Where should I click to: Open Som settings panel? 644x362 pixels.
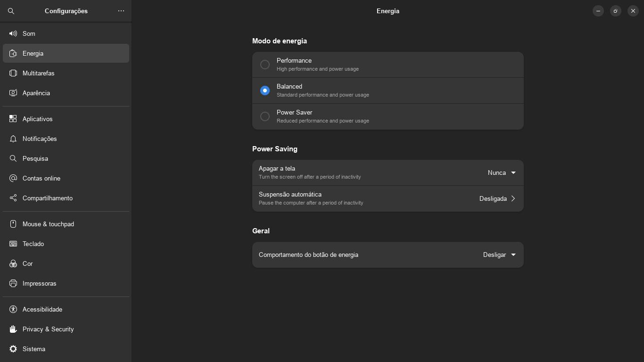(x=66, y=33)
